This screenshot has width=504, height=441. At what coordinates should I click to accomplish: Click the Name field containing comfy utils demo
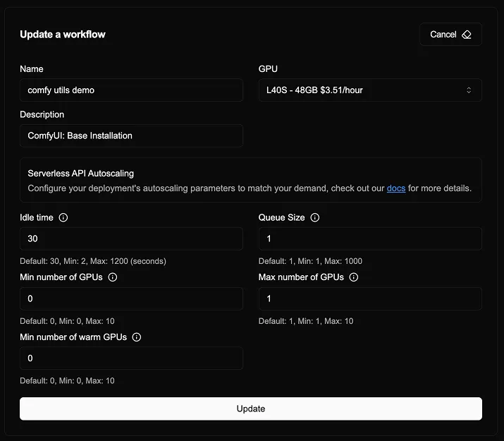coord(131,90)
